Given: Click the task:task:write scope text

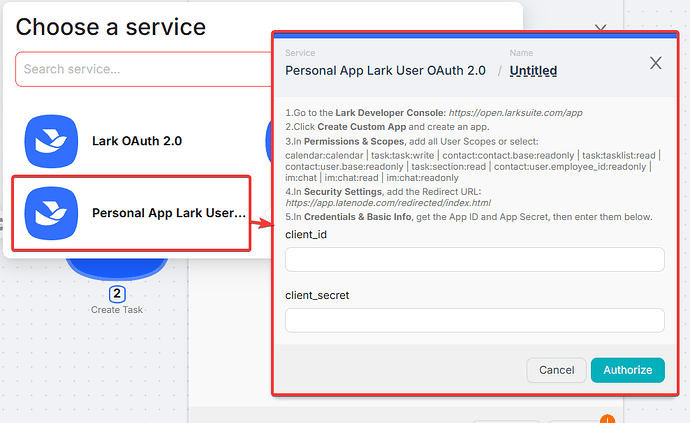Looking at the screenshot, I should [402, 155].
